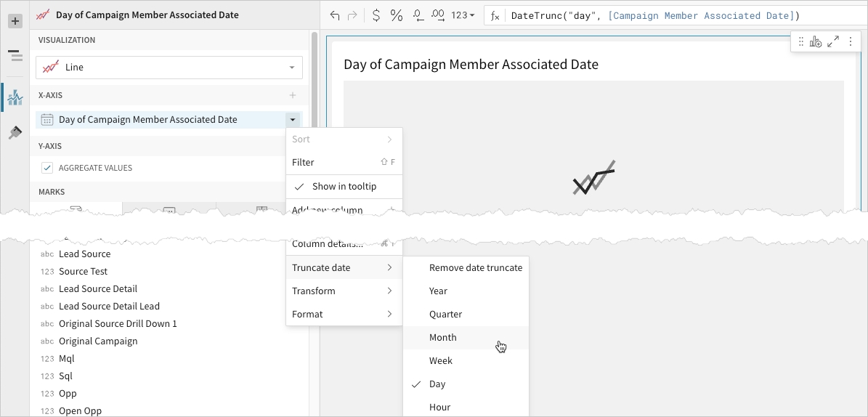Apply percent format from the toolbar
The height and width of the screenshot is (417, 868).
(x=397, y=15)
